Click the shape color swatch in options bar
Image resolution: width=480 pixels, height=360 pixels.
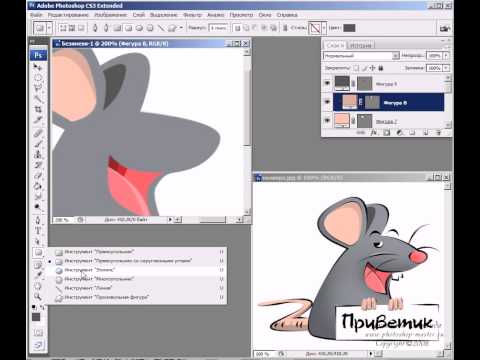click(349, 28)
